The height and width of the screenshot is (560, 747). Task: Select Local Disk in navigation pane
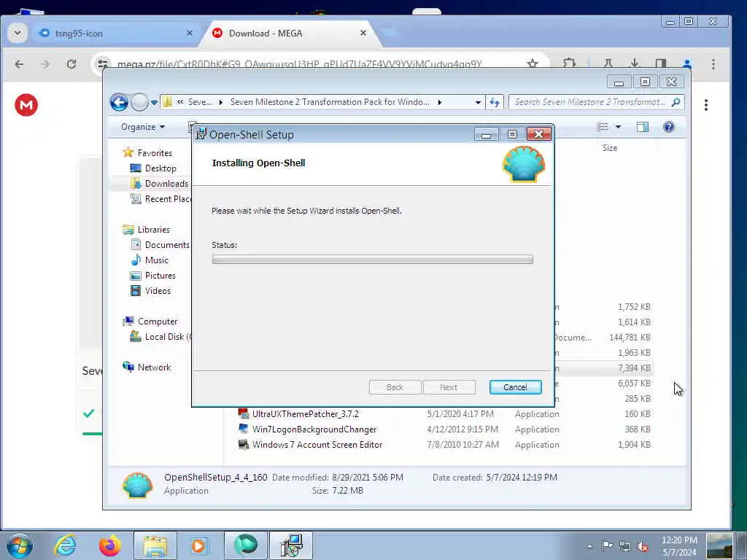[160, 337]
